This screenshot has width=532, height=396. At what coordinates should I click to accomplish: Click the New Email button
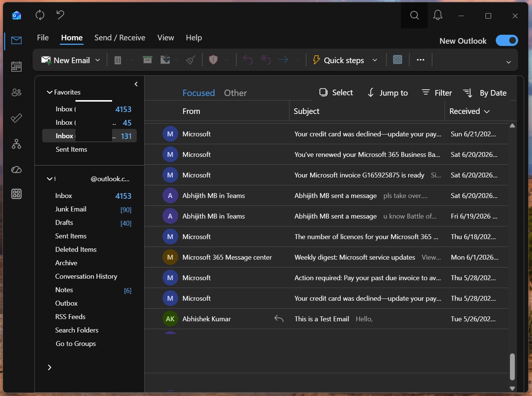pyautogui.click(x=66, y=60)
